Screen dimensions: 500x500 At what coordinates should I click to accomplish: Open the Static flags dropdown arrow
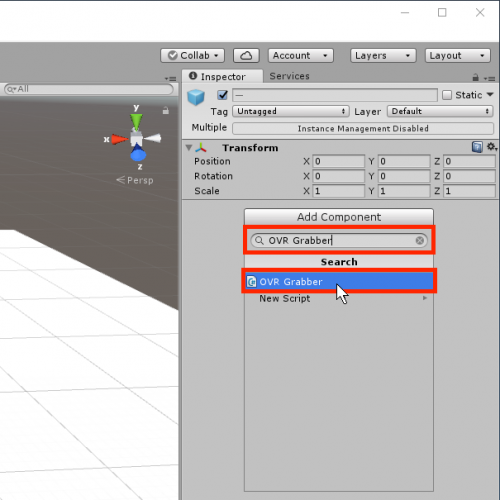[490, 95]
